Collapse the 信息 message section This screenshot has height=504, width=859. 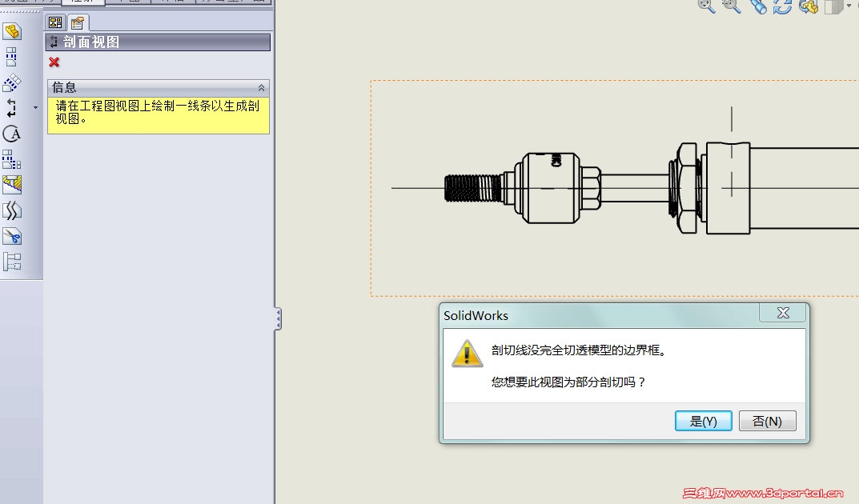pyautogui.click(x=261, y=87)
